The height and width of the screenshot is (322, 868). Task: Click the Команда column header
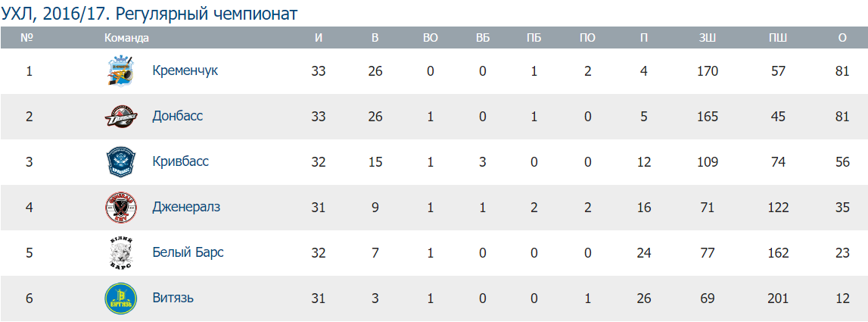(126, 38)
